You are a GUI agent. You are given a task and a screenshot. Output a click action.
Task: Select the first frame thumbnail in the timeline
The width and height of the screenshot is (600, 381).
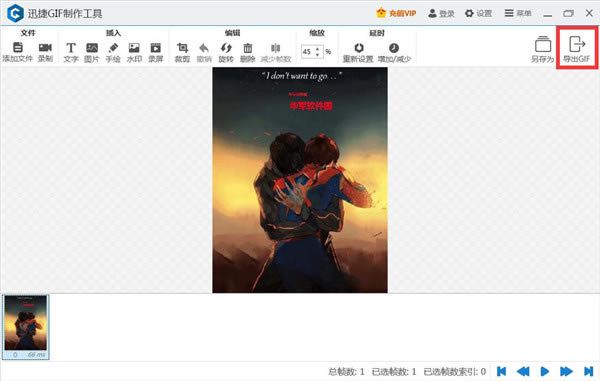[x=26, y=327]
